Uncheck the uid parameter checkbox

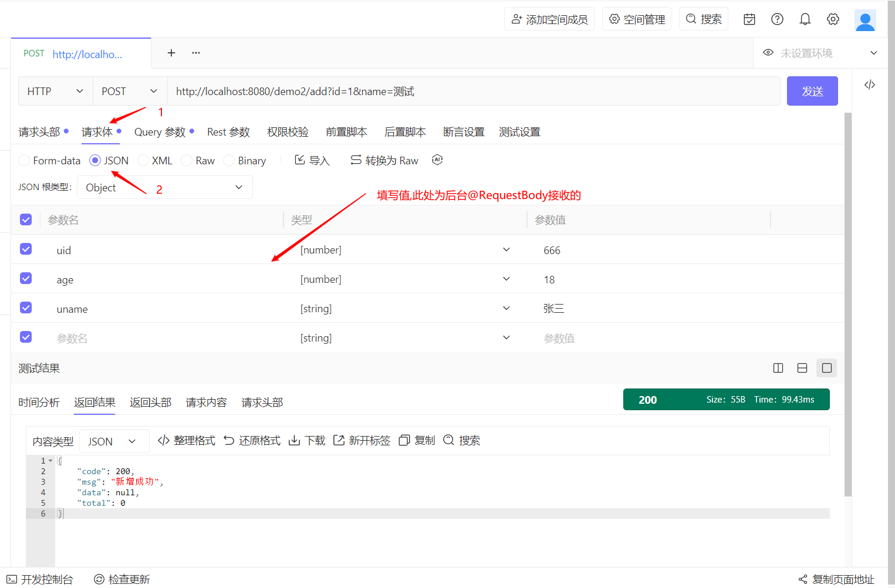coord(26,249)
